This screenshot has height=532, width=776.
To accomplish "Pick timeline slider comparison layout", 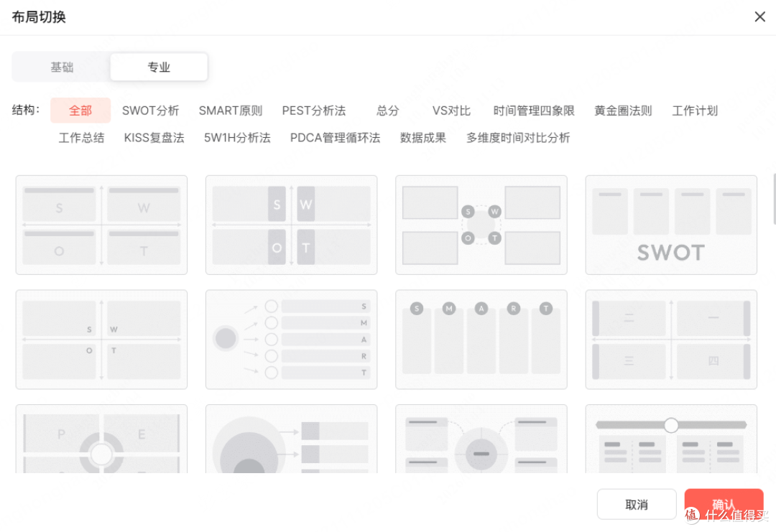I will [671, 439].
